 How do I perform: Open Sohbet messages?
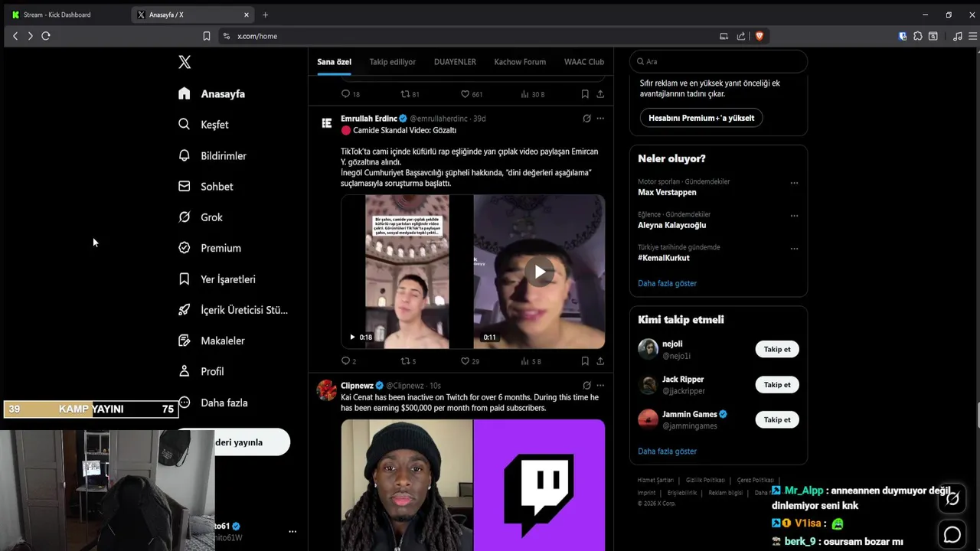pyautogui.click(x=206, y=186)
